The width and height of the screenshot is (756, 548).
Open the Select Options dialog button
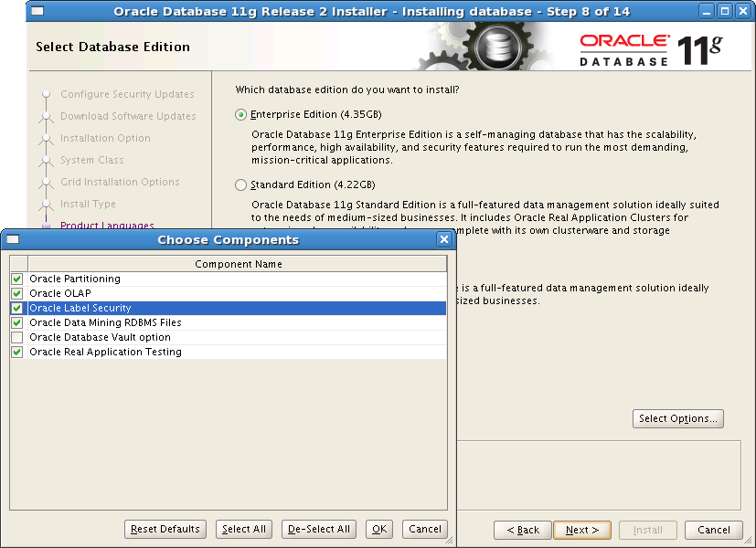pyautogui.click(x=678, y=418)
